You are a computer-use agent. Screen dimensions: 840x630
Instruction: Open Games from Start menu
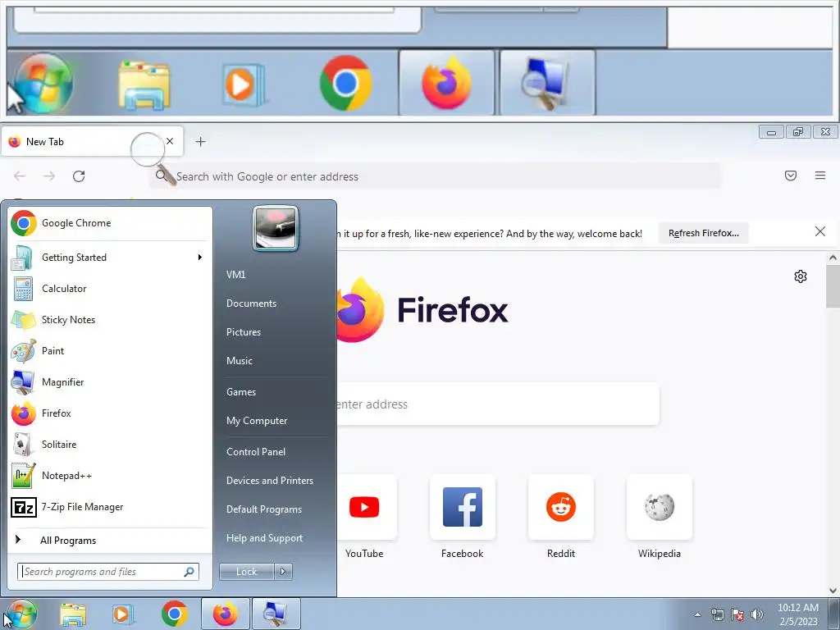point(241,392)
